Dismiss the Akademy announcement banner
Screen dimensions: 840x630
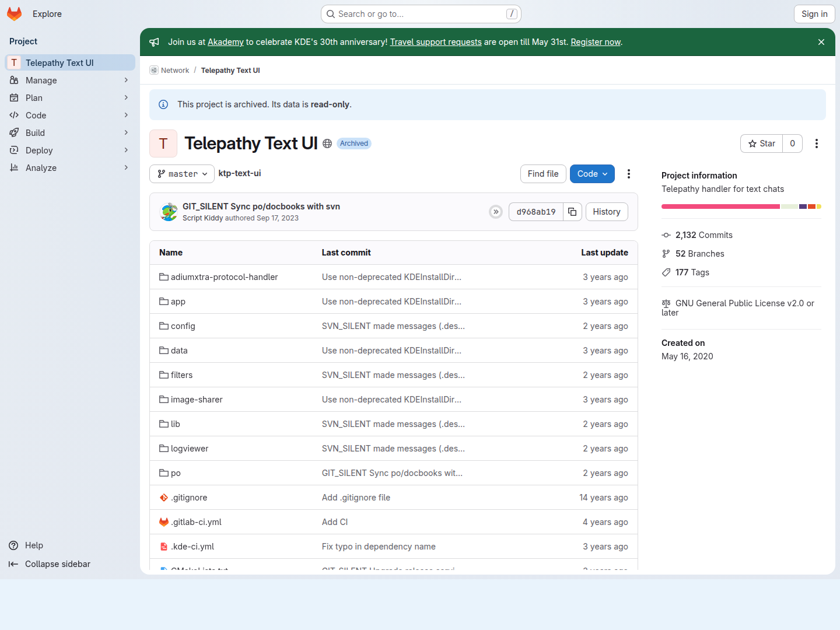click(x=821, y=42)
